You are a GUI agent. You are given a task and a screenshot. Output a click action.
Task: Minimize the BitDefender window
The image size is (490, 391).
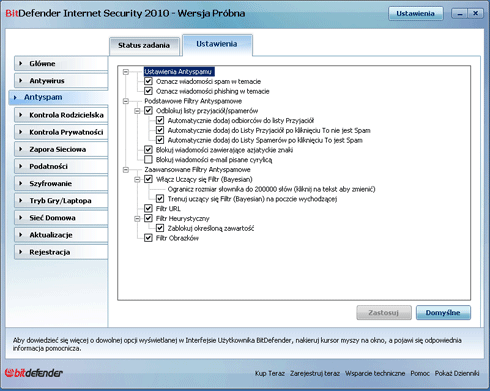(460, 14)
